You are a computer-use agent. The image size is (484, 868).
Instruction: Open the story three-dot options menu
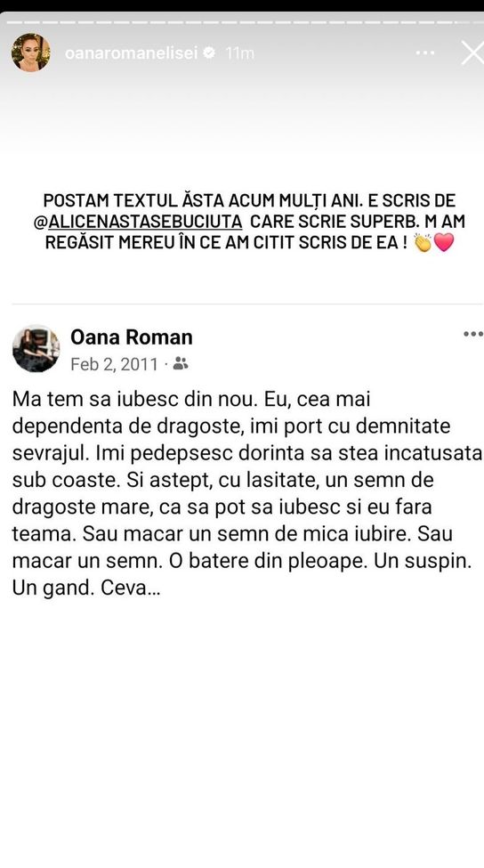(x=424, y=53)
